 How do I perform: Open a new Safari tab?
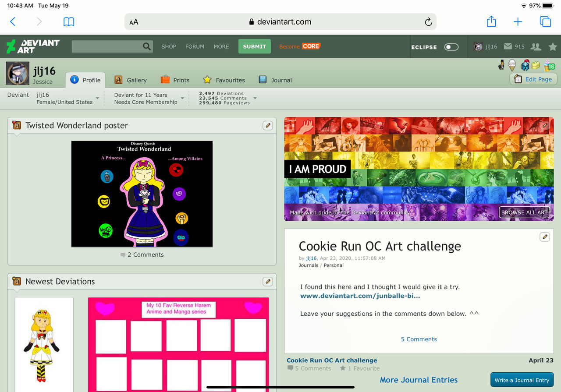click(x=518, y=21)
